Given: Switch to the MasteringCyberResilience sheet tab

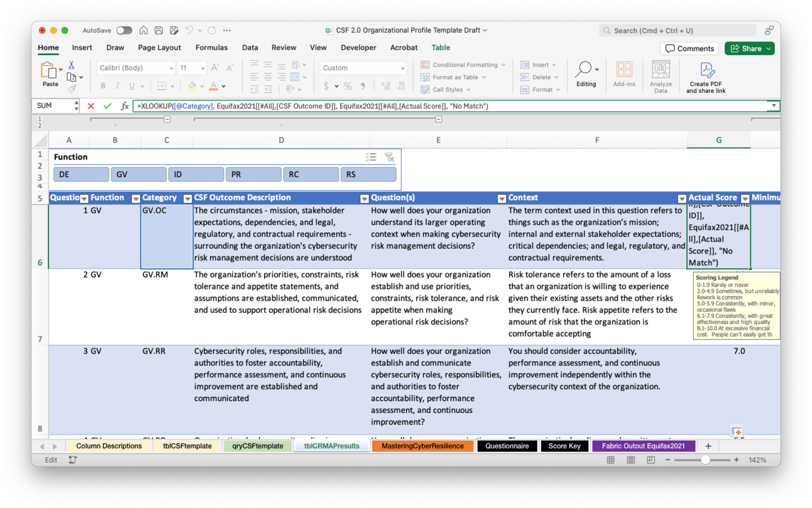Looking at the screenshot, I should 422,446.
